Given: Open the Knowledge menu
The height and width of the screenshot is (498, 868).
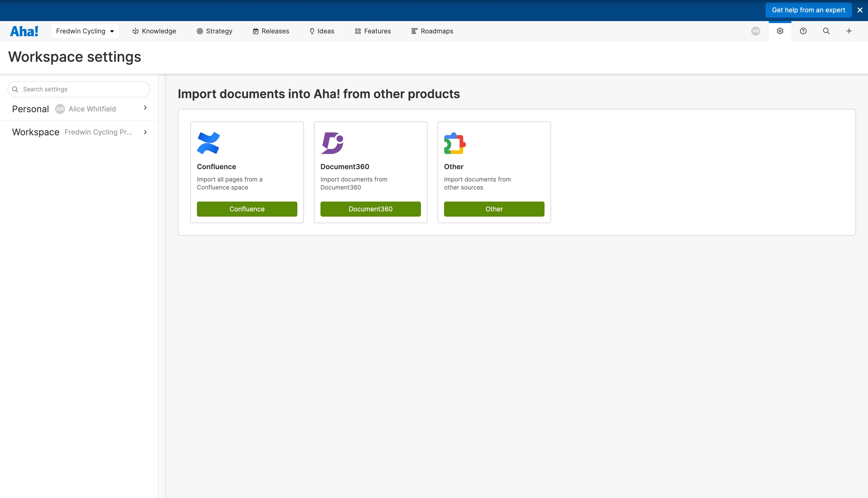Looking at the screenshot, I should [154, 31].
